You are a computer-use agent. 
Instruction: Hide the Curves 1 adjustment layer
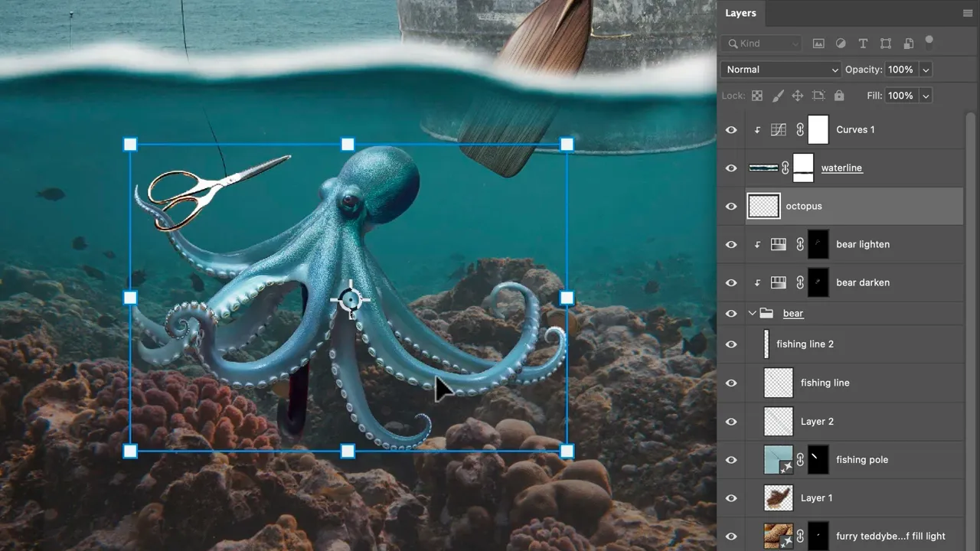(x=731, y=130)
